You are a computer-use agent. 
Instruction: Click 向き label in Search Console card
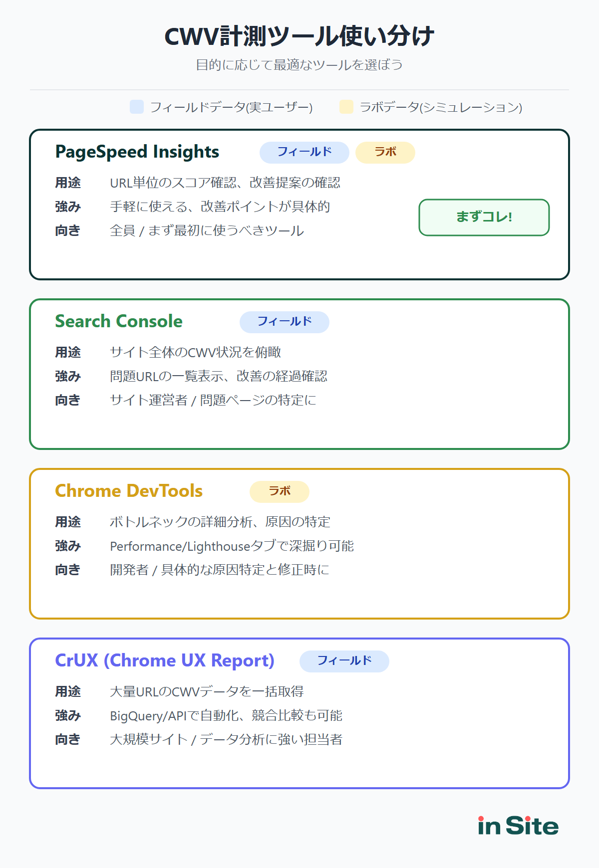[68, 400]
